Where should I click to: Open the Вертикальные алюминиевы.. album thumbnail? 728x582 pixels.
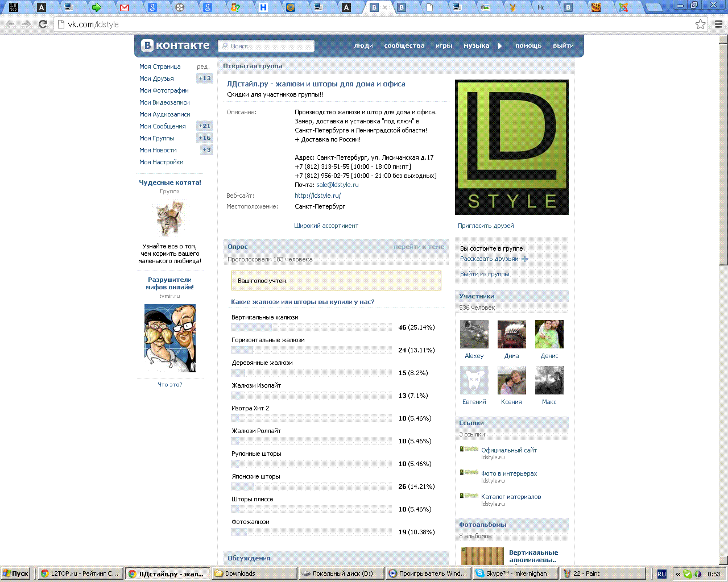point(482,556)
